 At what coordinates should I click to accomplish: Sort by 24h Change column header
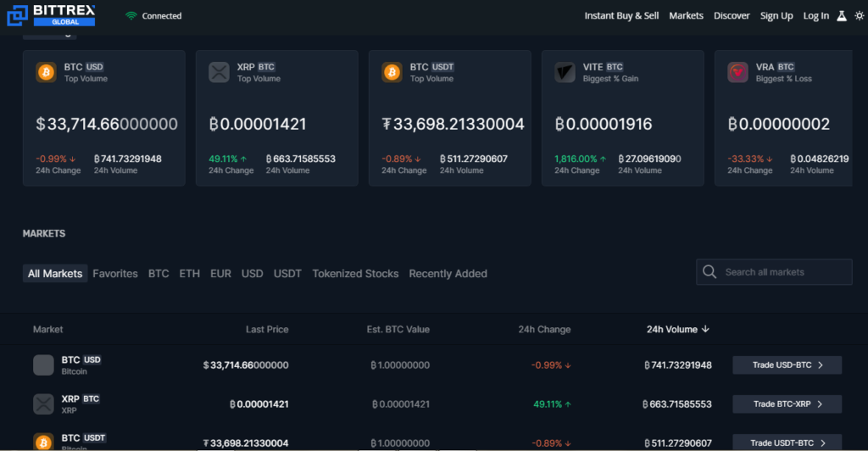point(544,329)
